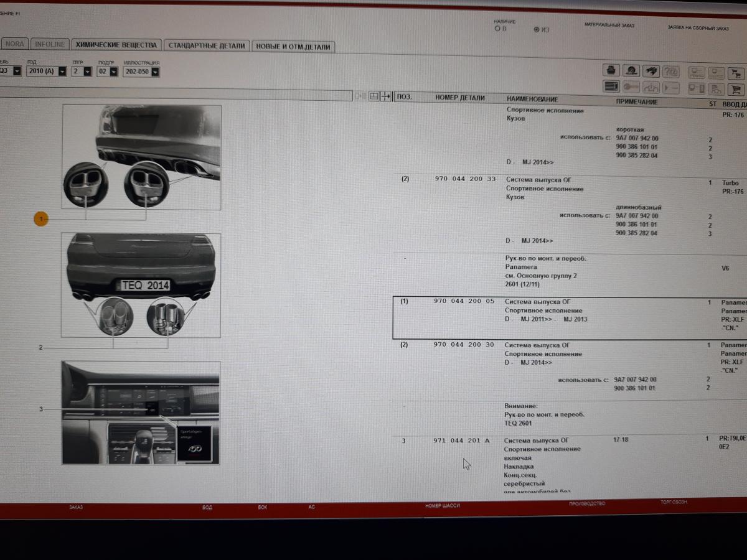Click the split-panel layout icon above illustrations

[x=374, y=96]
